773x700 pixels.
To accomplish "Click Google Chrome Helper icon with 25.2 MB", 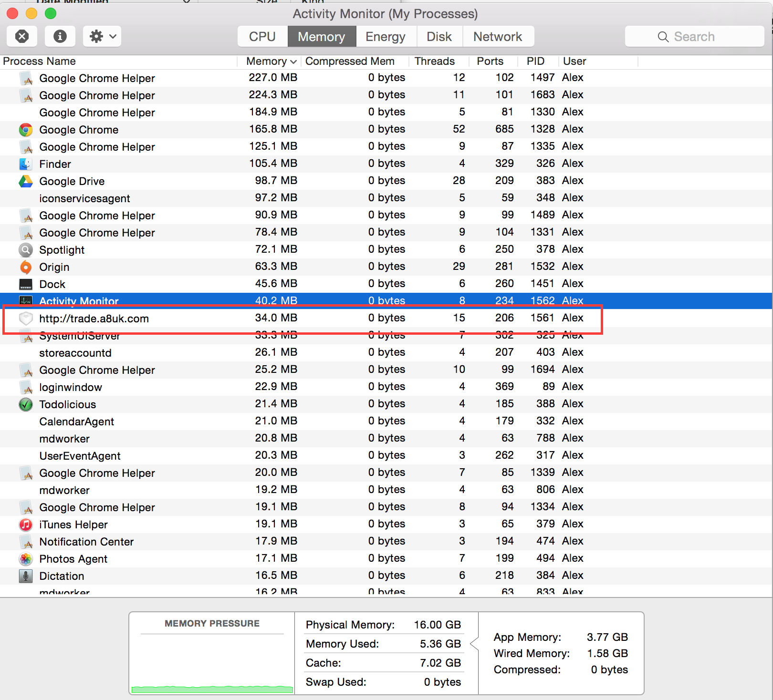I will point(26,370).
